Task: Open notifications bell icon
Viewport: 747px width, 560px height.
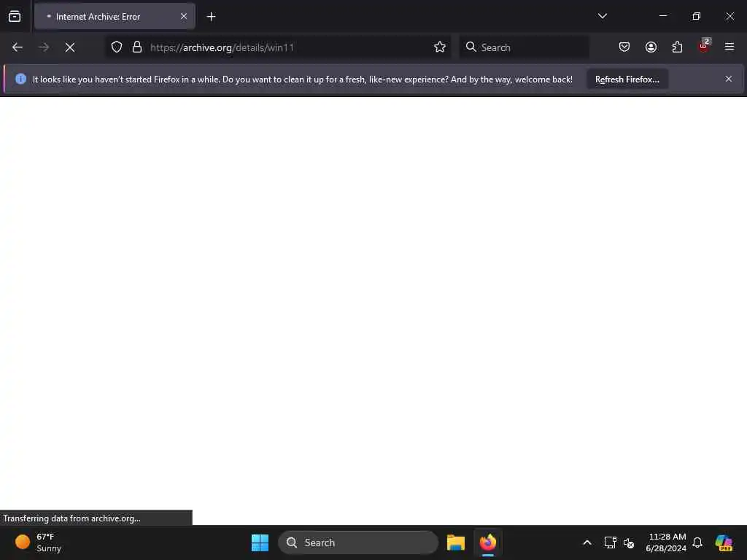Action: coord(697,542)
